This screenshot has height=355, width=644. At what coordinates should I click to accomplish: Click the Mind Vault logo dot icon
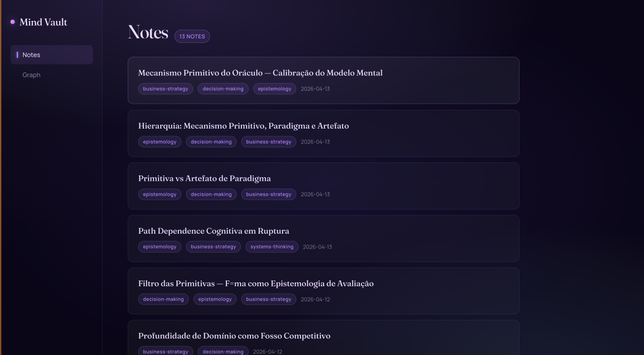pos(12,22)
